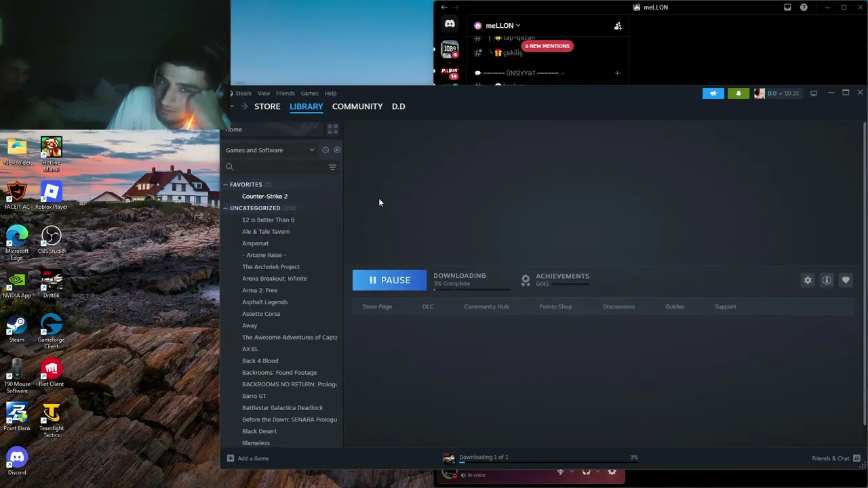Launch Roblox Player desktop shortcut
The width and height of the screenshot is (868, 488).
[x=51, y=196]
